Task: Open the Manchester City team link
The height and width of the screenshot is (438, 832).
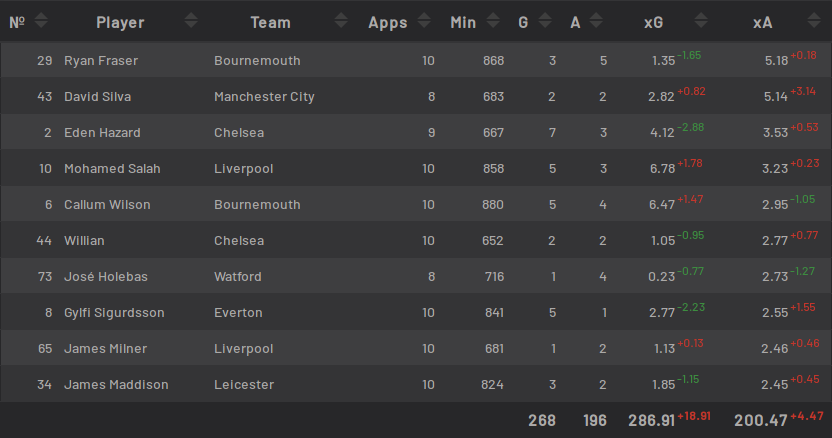Action: point(264,97)
